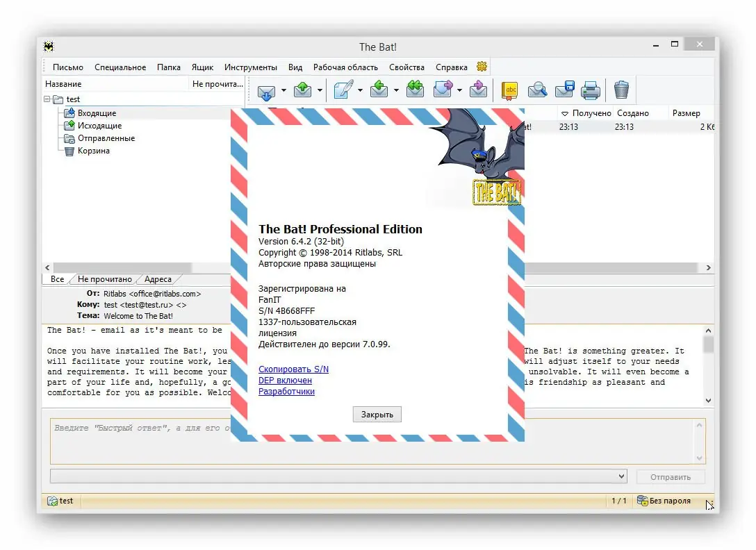Open the Address book icon
Screen dimensions: 756x550
[x=509, y=90]
